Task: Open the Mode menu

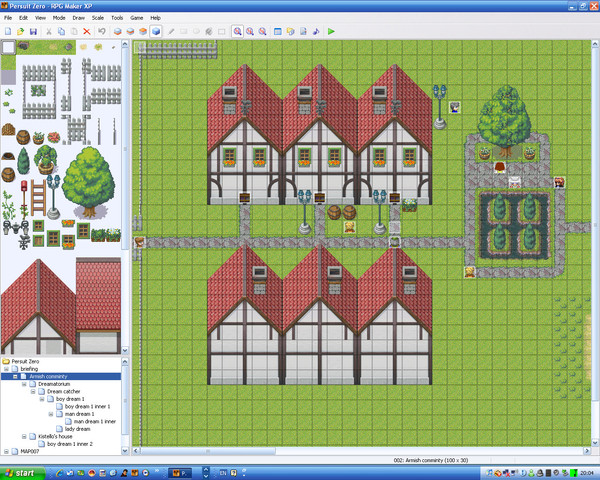Action: pyautogui.click(x=59, y=18)
